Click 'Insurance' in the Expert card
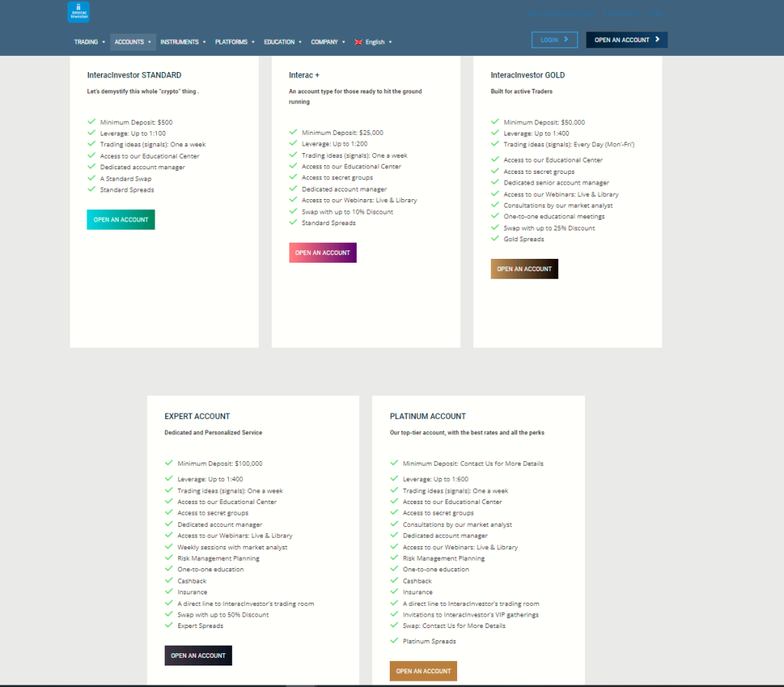Image resolution: width=784 pixels, height=687 pixels. tap(192, 592)
